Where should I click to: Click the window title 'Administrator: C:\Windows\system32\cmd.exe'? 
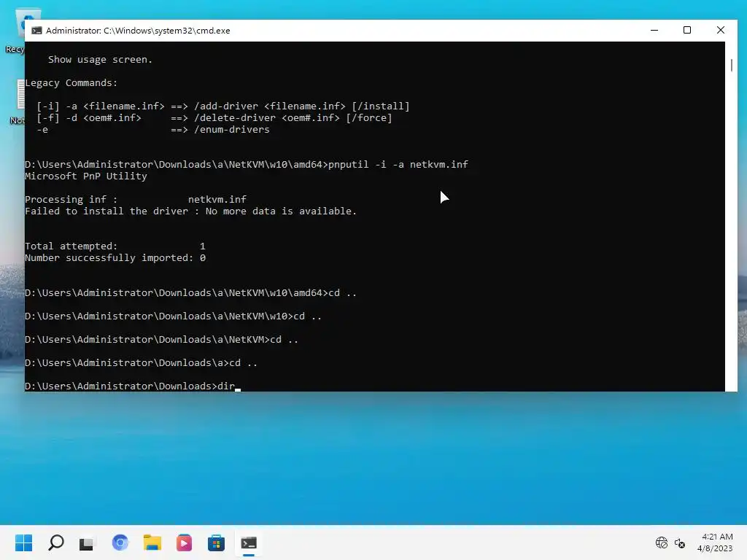click(x=138, y=31)
